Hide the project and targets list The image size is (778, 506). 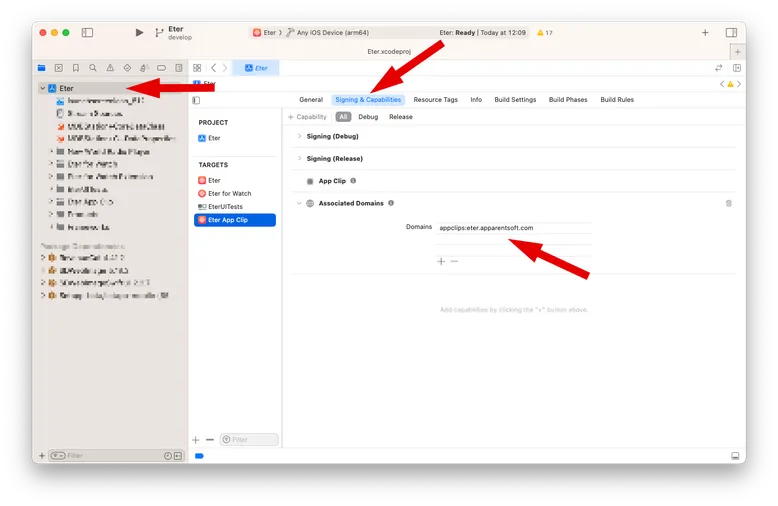pyautogui.click(x=196, y=100)
